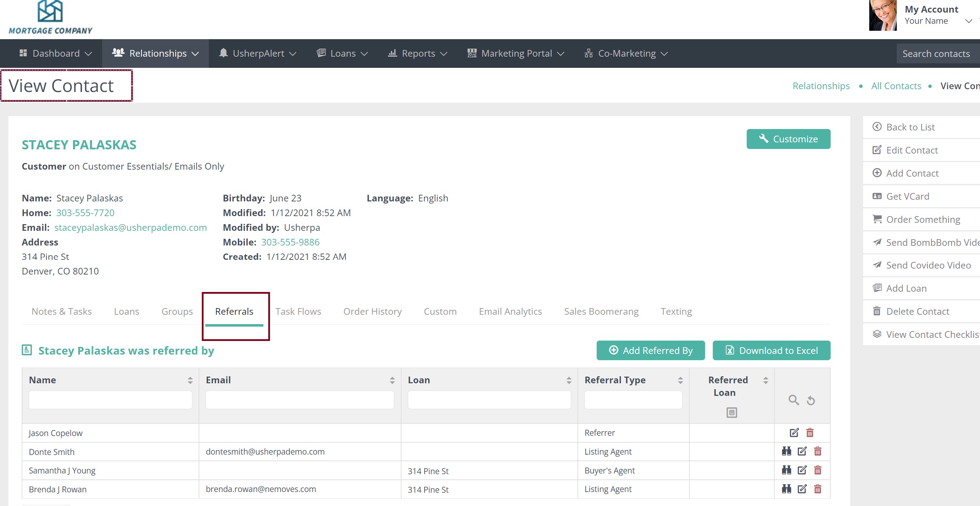This screenshot has height=506, width=980.
Task: Click search magnifier icon in table header
Action: (x=793, y=400)
